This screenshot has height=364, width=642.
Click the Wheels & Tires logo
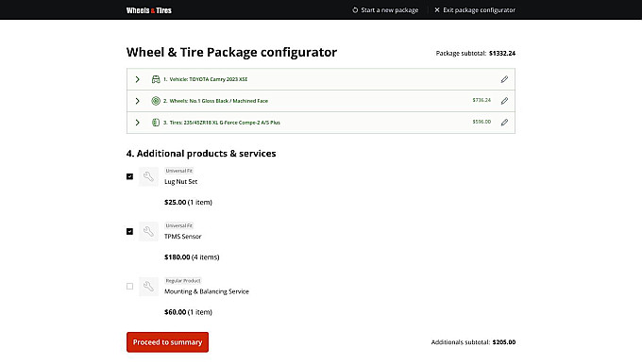coord(148,10)
